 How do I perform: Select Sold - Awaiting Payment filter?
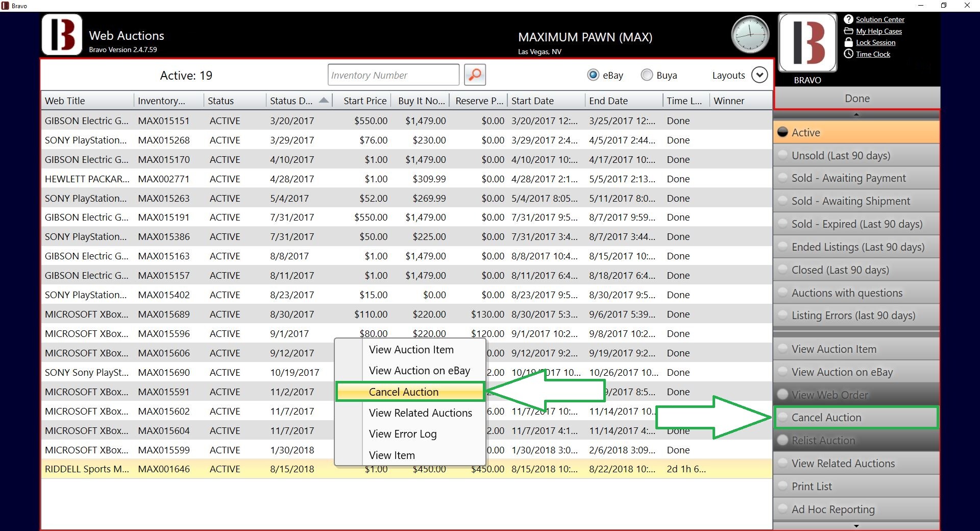[856, 178]
